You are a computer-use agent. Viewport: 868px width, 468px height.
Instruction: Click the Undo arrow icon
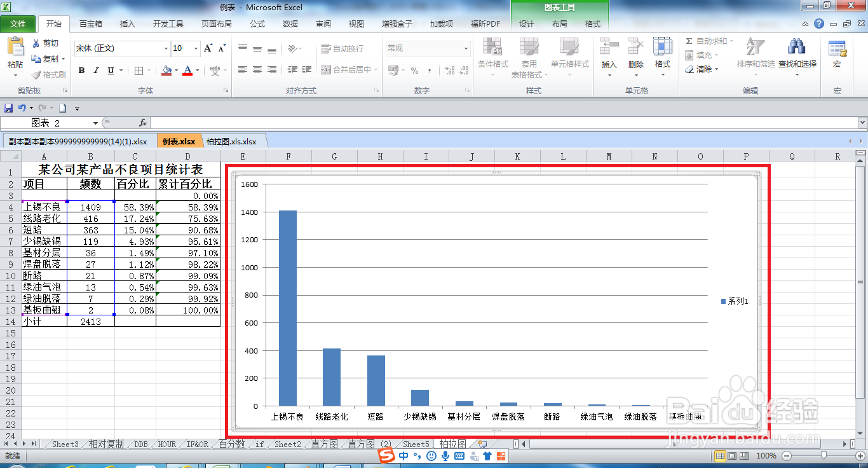point(22,108)
